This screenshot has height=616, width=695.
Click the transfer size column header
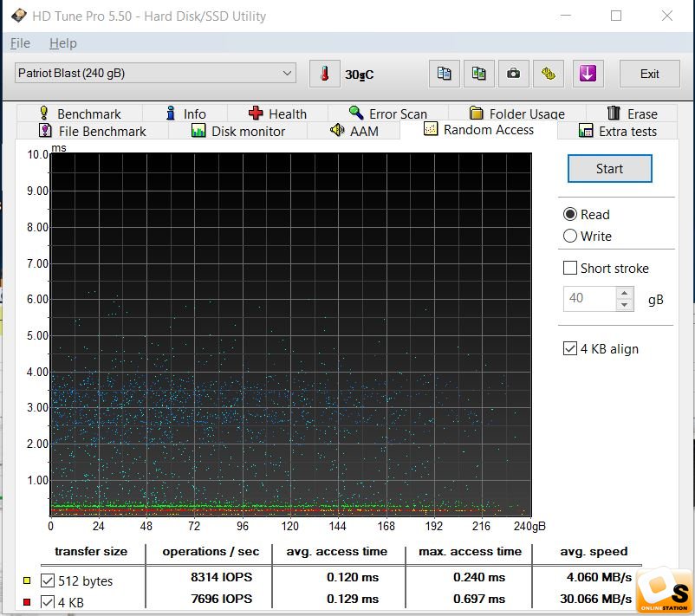tap(91, 551)
